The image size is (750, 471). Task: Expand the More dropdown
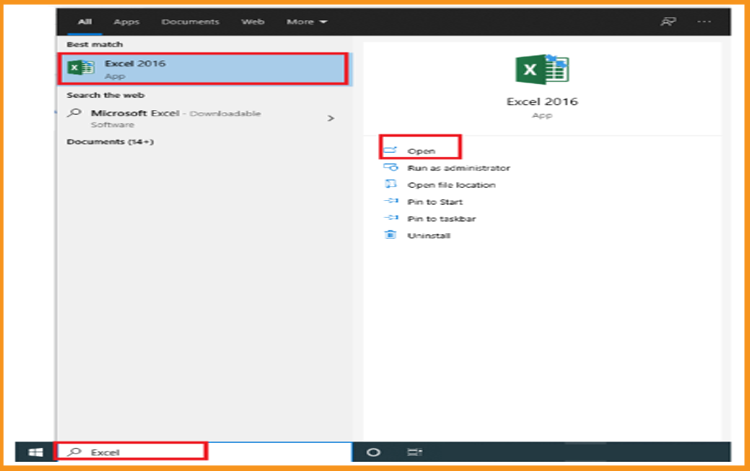click(307, 22)
